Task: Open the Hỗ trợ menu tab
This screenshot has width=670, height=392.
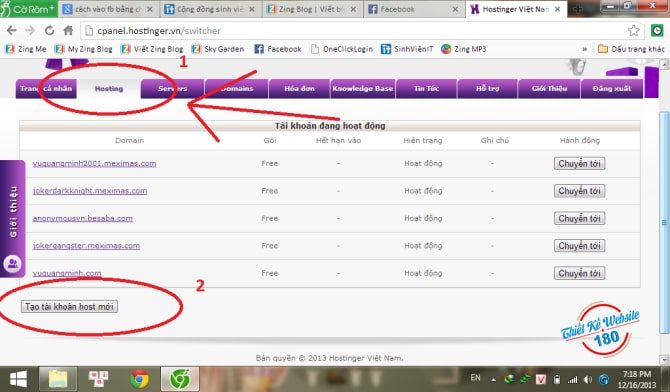Action: click(x=488, y=88)
